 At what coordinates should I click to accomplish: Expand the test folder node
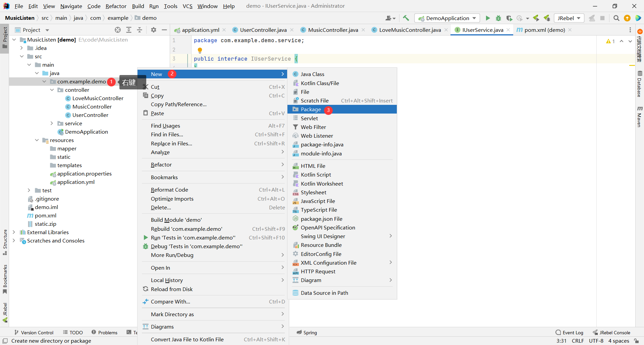[29, 190]
